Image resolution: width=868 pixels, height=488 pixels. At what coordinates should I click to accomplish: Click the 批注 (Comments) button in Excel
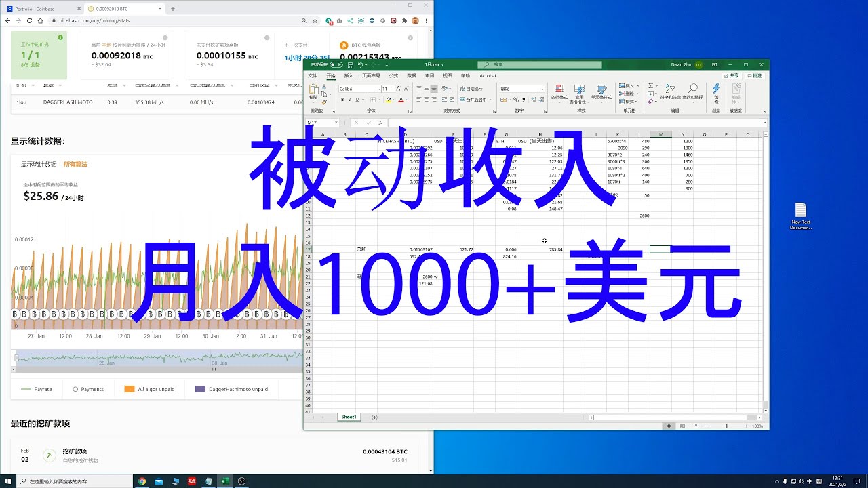coord(755,76)
